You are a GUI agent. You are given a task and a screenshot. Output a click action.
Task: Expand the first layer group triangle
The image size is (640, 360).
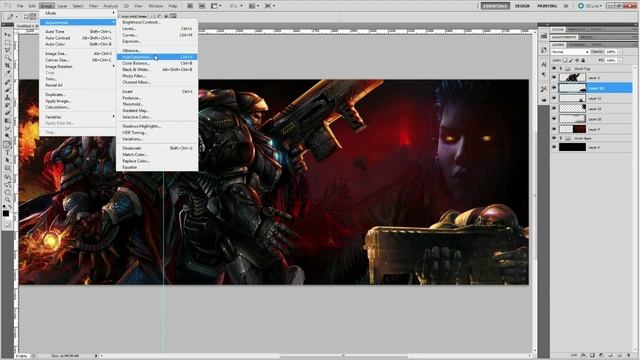tap(562, 69)
